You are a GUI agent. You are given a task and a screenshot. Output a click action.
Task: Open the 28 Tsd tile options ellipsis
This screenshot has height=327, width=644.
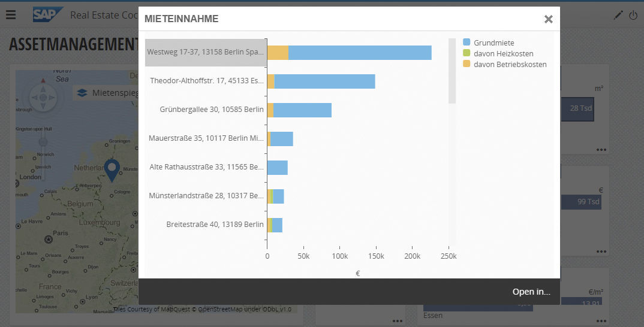click(601, 150)
